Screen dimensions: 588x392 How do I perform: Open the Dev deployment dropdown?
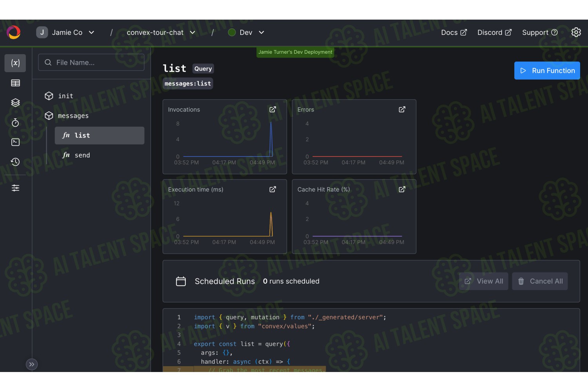pyautogui.click(x=246, y=32)
